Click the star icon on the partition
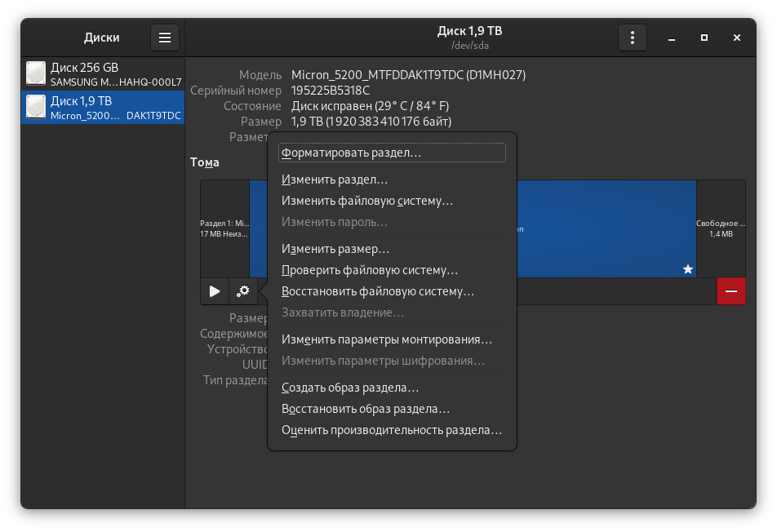This screenshot has width=777, height=532. click(687, 268)
